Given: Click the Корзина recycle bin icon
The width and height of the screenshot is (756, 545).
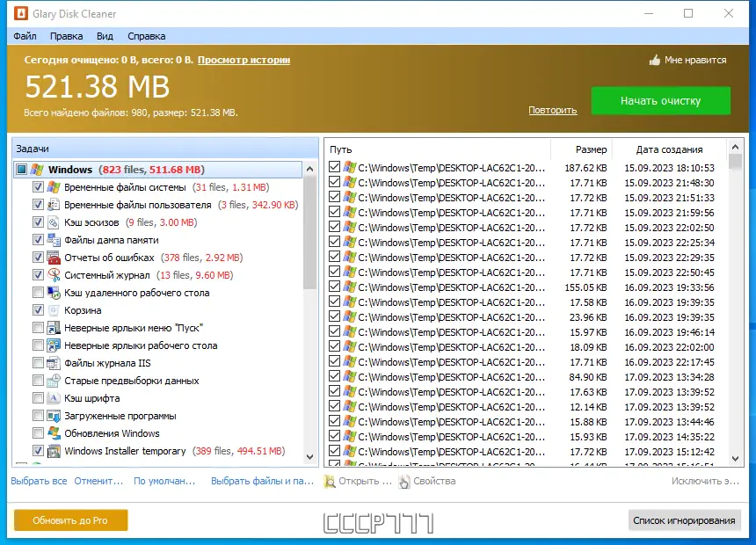Looking at the screenshot, I should pos(54,310).
